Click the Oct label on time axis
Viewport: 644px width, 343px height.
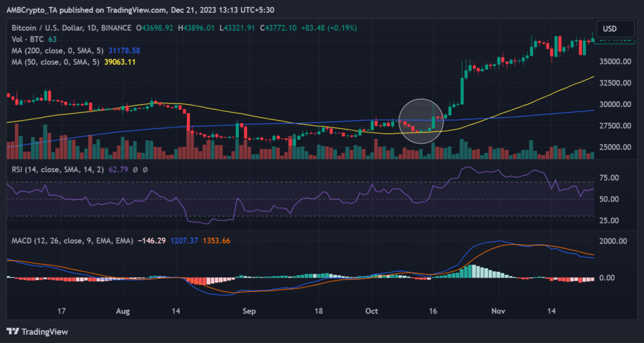[x=371, y=311]
